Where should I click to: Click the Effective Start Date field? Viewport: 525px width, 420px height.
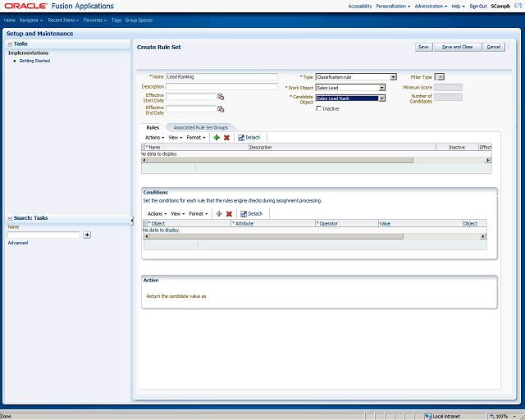pyautogui.click(x=191, y=97)
